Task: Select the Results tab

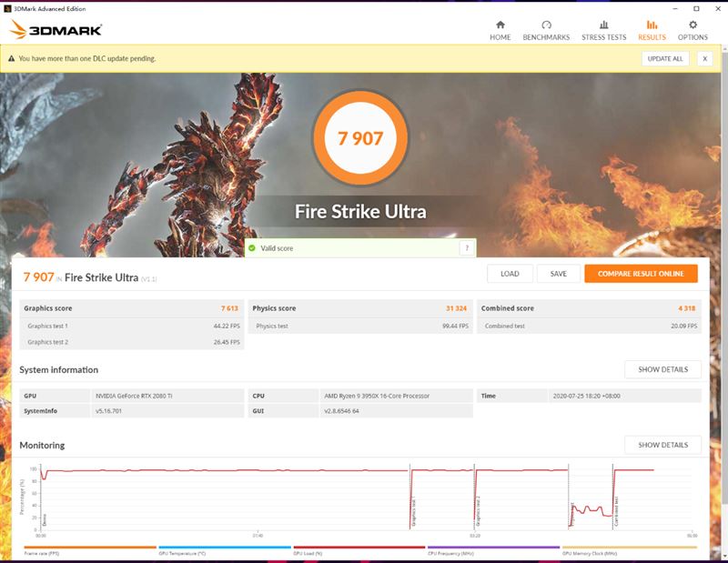Action: [652, 31]
